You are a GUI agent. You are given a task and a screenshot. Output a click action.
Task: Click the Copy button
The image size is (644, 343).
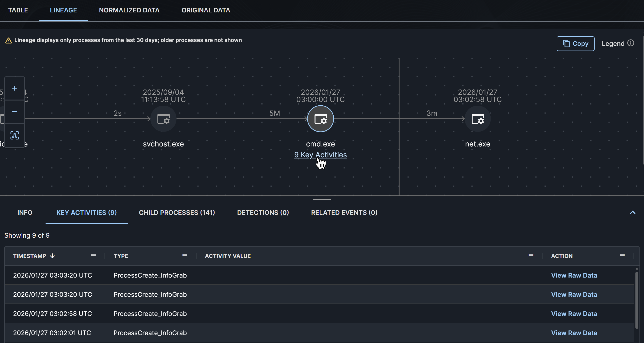tap(575, 44)
